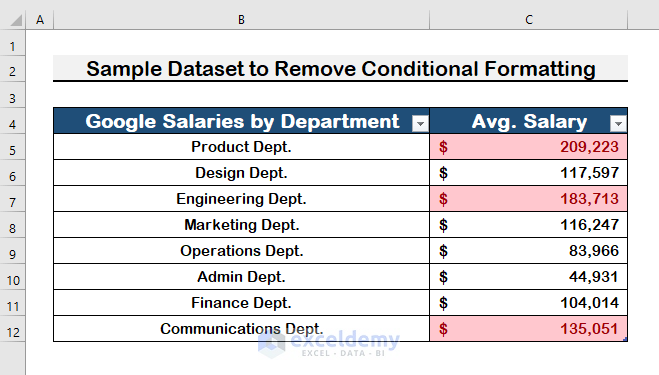The width and height of the screenshot is (659, 375).
Task: Select the 'Design Dept.' cell
Action: pos(241,173)
